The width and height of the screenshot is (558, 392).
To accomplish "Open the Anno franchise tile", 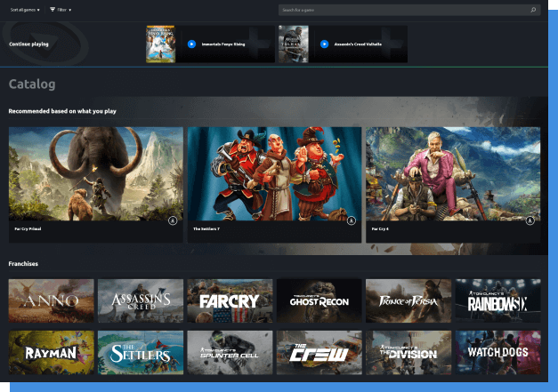I will pos(52,300).
